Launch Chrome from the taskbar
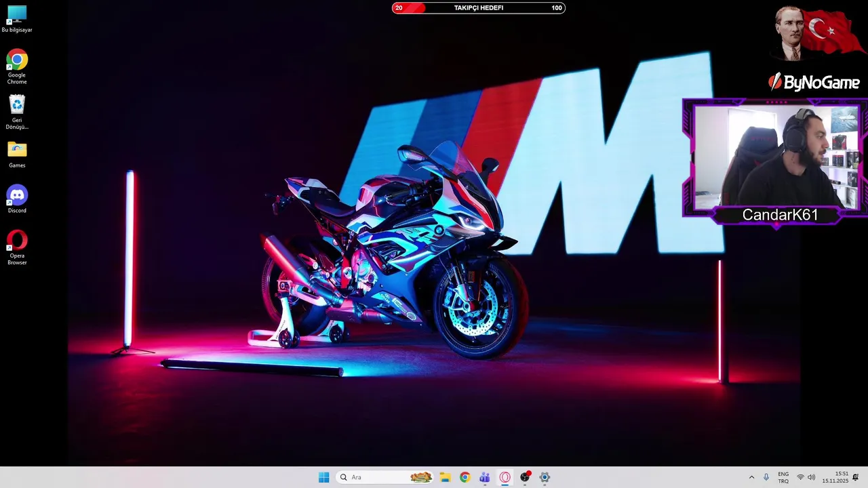868x488 pixels. [465, 477]
